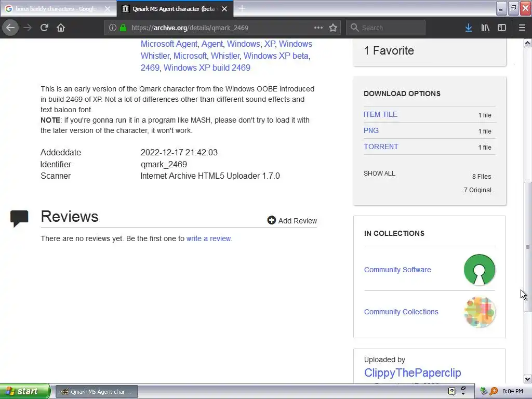Screen dimensions: 532x399
Task: Click the network tray icon
Action: click(x=484, y=391)
